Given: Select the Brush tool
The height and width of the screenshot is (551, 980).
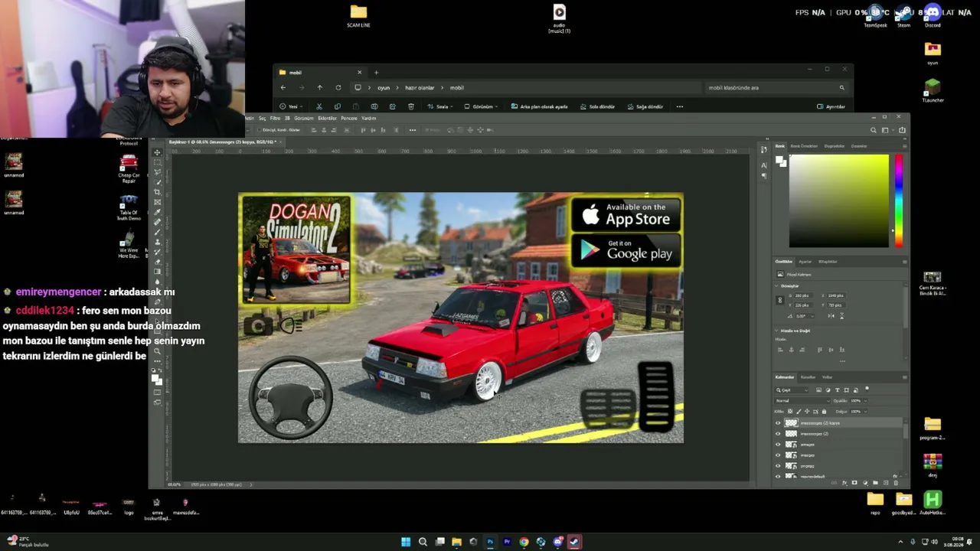Looking at the screenshot, I should [x=158, y=232].
